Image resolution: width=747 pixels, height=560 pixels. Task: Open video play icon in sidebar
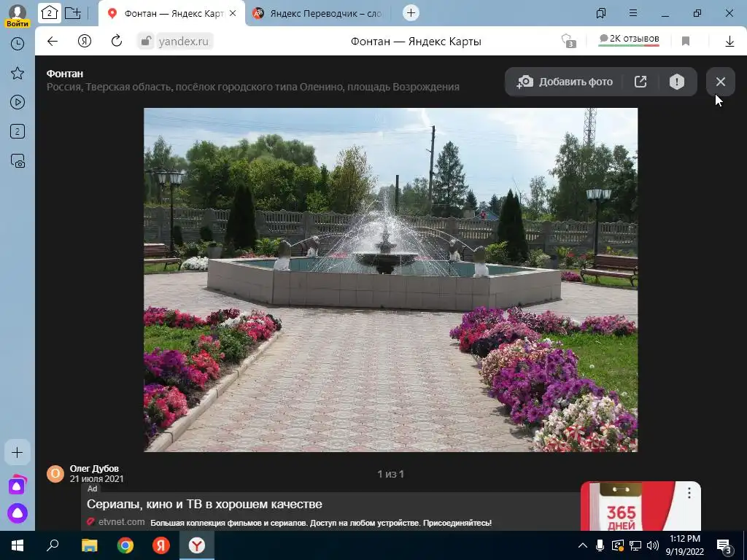(18, 102)
